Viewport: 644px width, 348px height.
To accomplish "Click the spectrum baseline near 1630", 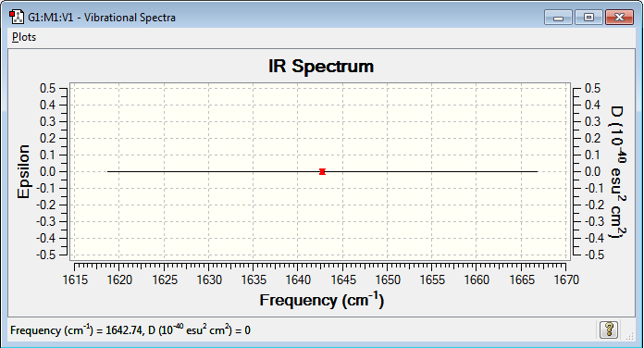I will [x=208, y=172].
